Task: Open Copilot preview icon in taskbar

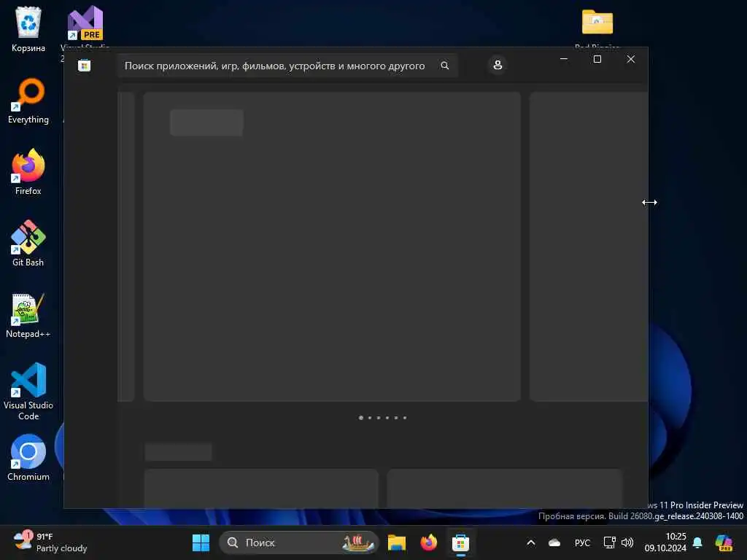Action: click(x=724, y=542)
